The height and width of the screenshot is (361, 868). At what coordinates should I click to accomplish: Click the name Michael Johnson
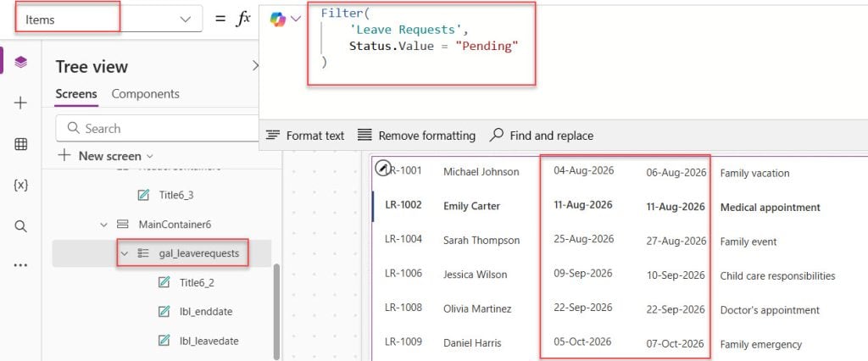(481, 172)
